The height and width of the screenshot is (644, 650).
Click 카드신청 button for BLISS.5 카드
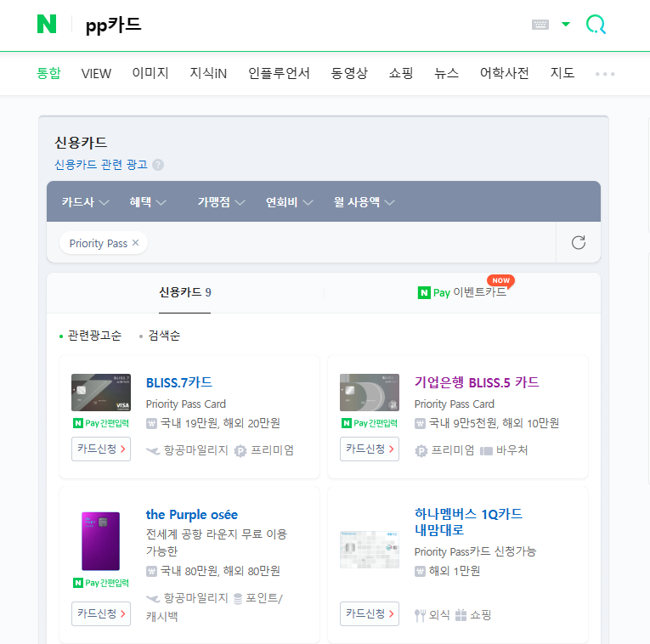click(370, 449)
